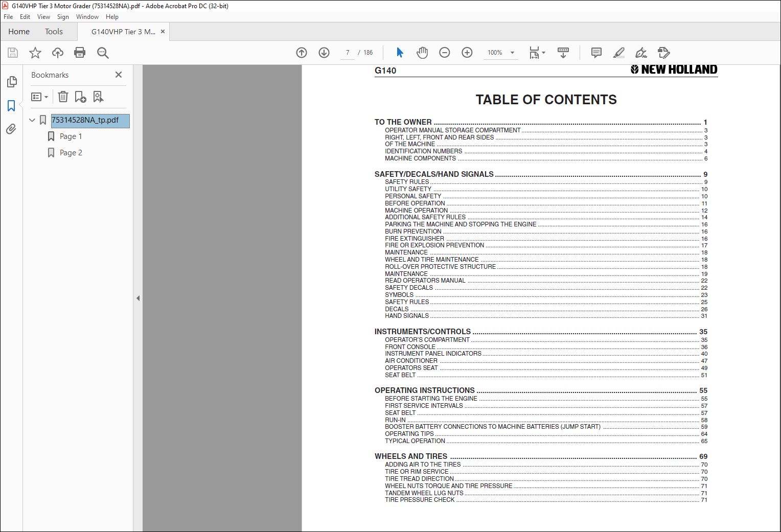
Task: Click the Save file icon
Action: click(13, 53)
